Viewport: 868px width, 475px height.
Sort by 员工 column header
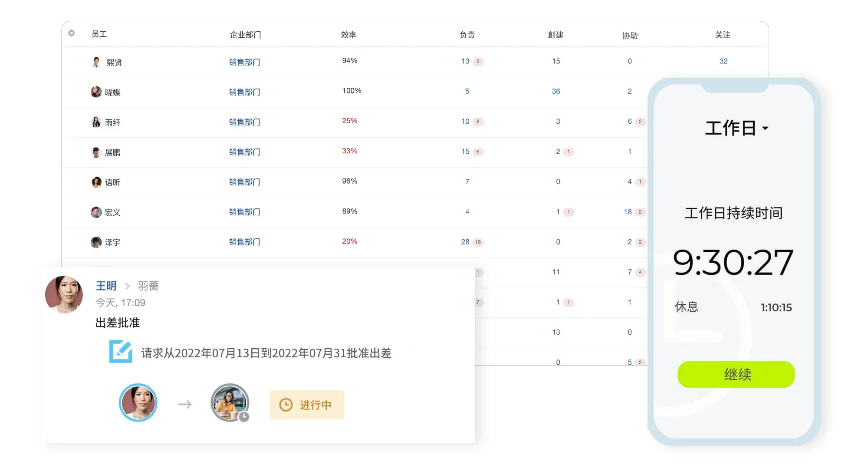[x=99, y=34]
